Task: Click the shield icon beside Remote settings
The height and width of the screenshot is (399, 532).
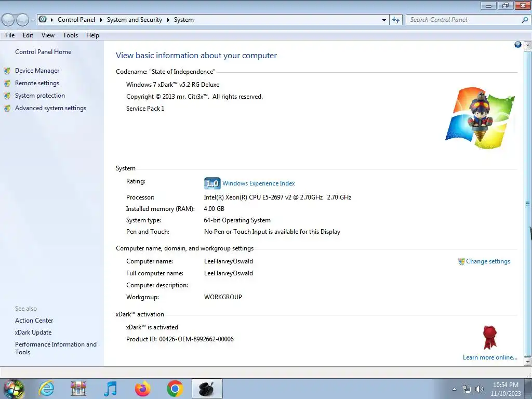Action: pos(7,83)
